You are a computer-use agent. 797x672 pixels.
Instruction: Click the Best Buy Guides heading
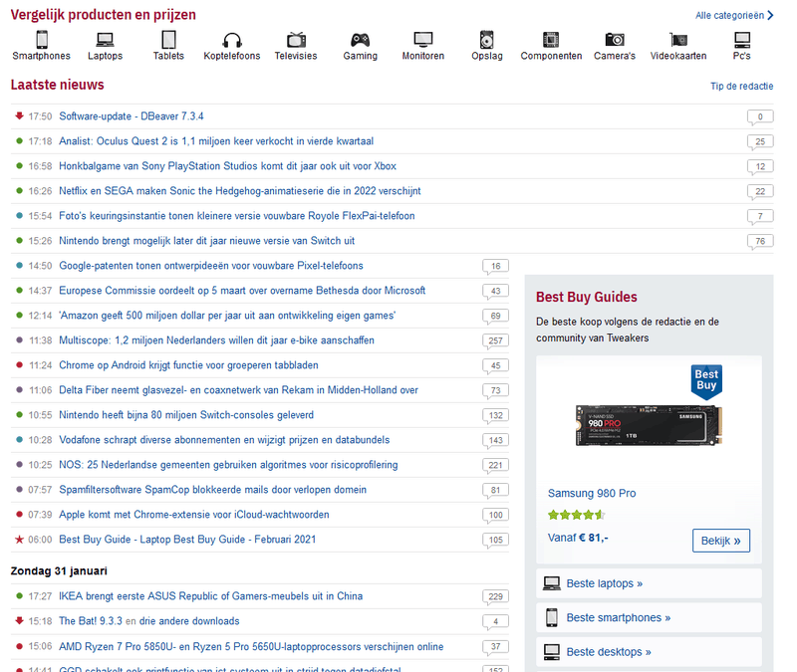(587, 297)
